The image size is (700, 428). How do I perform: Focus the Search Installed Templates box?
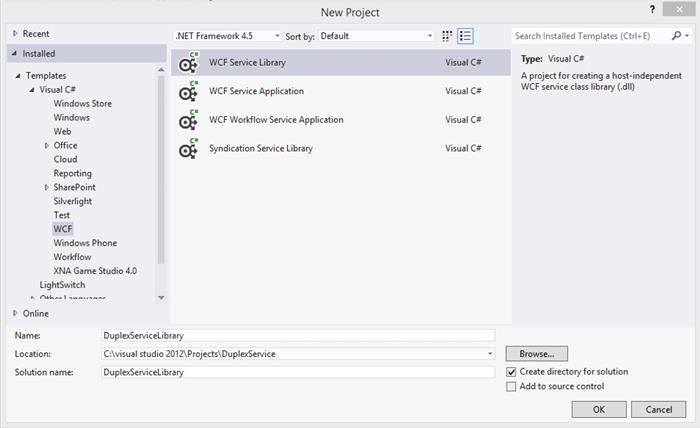click(591, 36)
